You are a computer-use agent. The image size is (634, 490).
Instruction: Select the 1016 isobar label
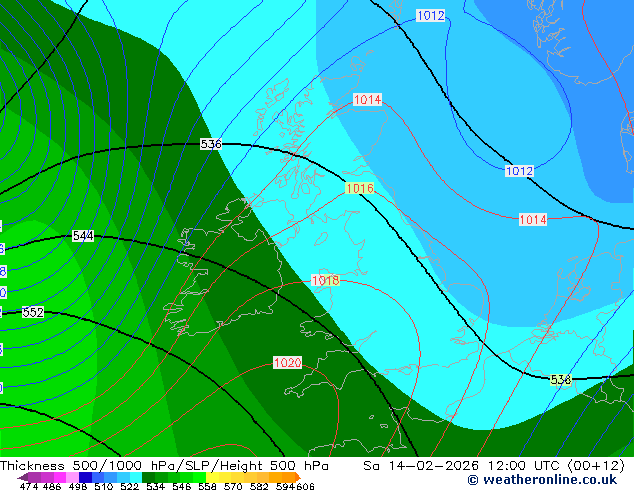pyautogui.click(x=359, y=188)
